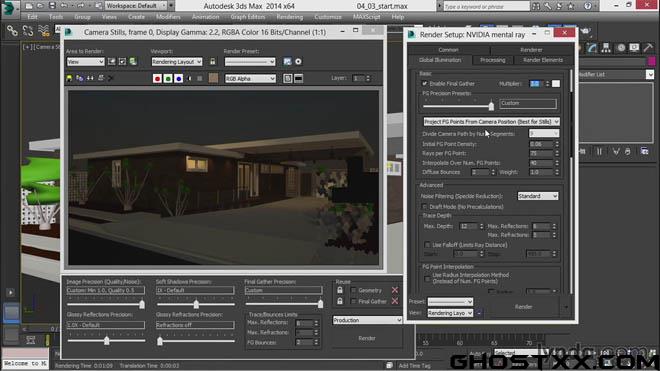Click the Soft Shadows Precision slider handle

(196, 304)
